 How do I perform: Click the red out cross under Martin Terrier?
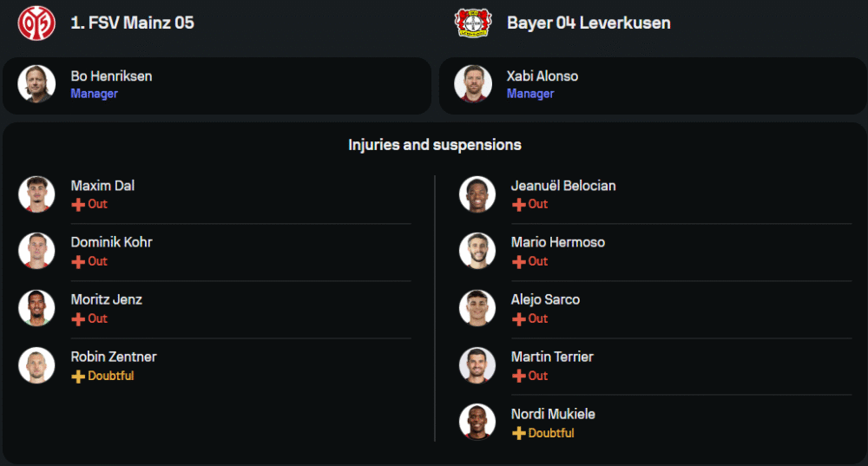click(x=519, y=377)
